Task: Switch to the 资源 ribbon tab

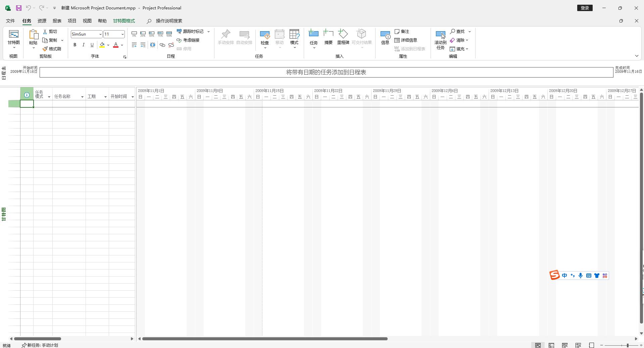Action: point(41,21)
